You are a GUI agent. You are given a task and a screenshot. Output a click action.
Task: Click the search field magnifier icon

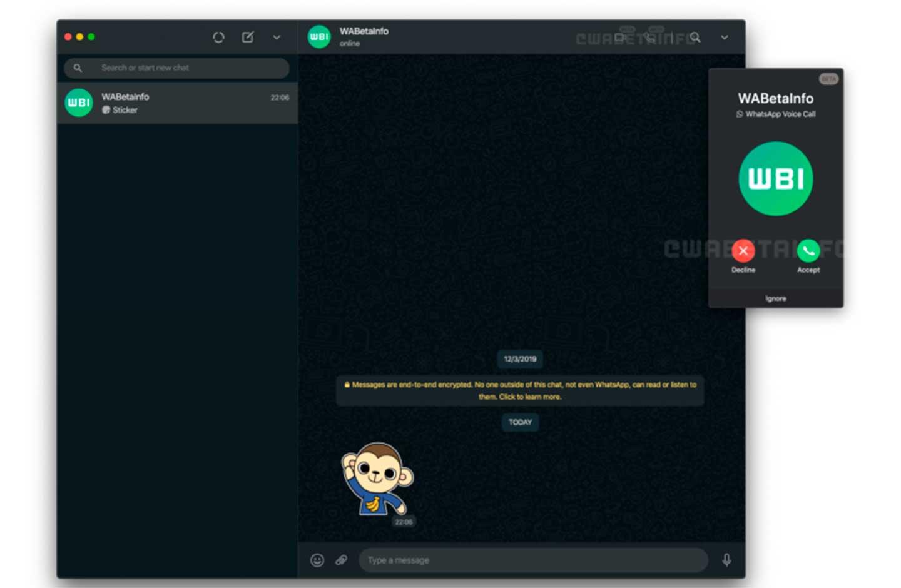coord(78,68)
